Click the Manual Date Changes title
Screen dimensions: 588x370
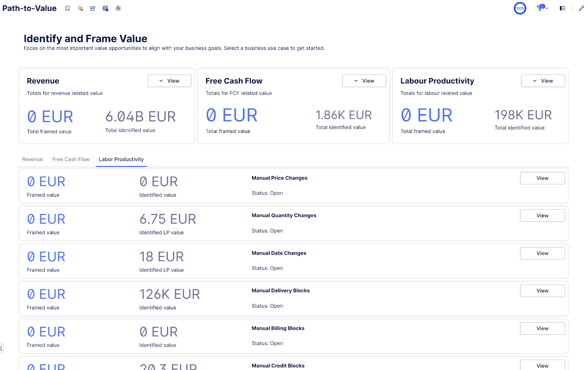[279, 253]
